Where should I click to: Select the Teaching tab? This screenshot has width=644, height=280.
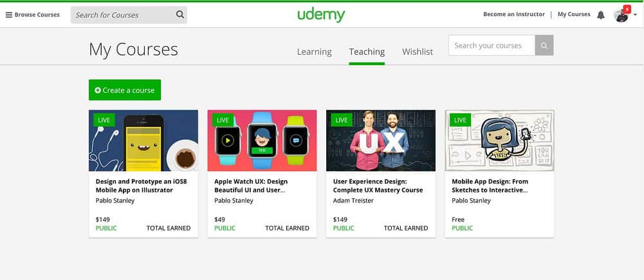[367, 51]
